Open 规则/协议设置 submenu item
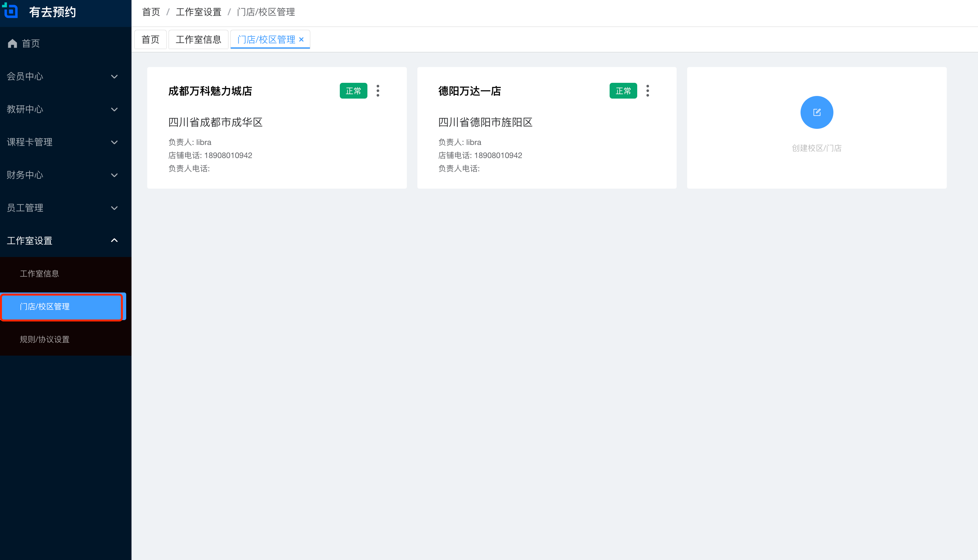 pos(65,339)
